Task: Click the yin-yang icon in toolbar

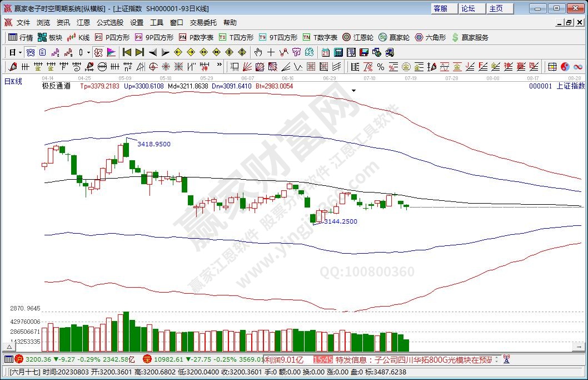Action: pyautogui.click(x=565, y=67)
